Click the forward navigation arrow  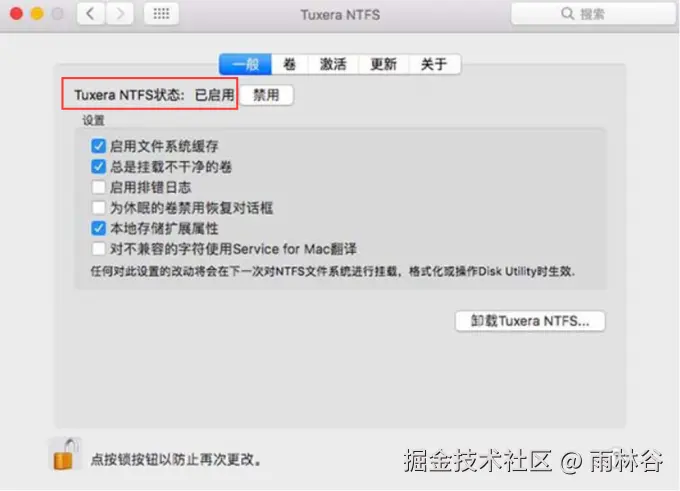click(119, 14)
